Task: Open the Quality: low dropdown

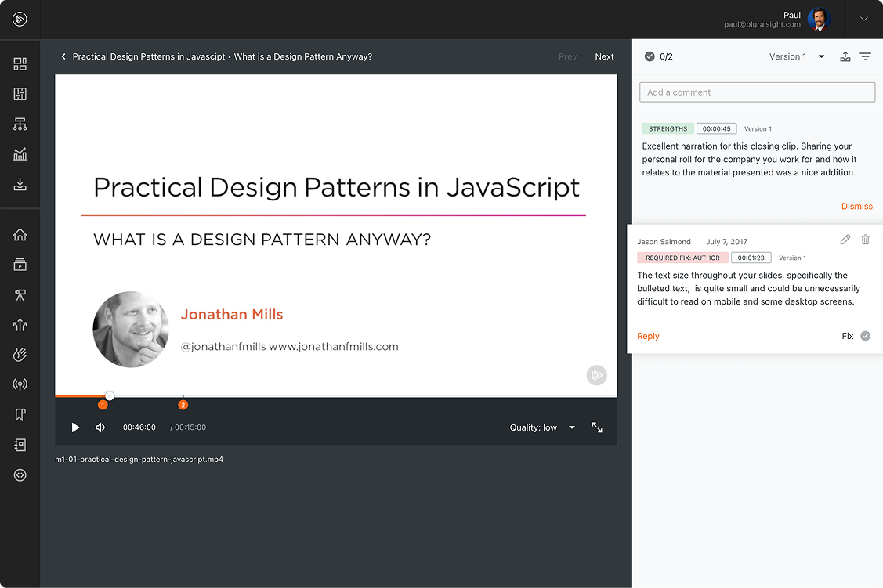Action: pos(542,427)
